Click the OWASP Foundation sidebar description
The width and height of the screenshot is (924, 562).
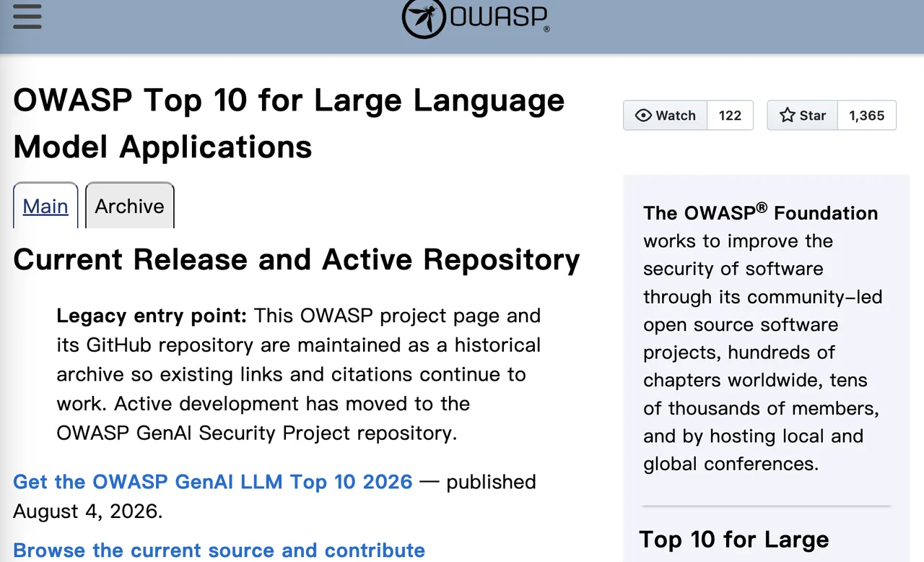pos(764,338)
